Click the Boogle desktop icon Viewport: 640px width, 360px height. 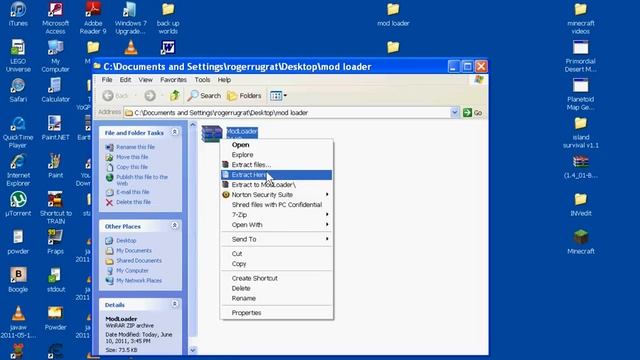pyautogui.click(x=18, y=280)
